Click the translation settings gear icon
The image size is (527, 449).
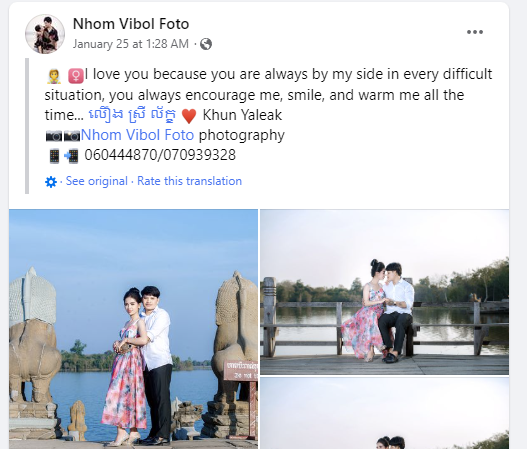(x=51, y=182)
